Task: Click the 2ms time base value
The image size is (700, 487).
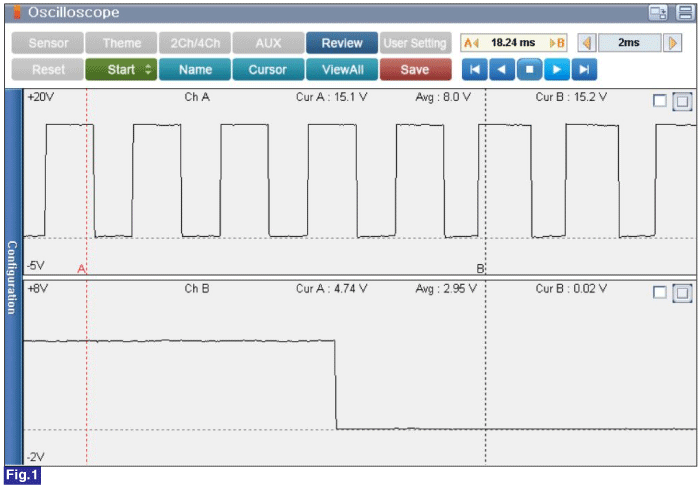Action: pyautogui.click(x=629, y=43)
